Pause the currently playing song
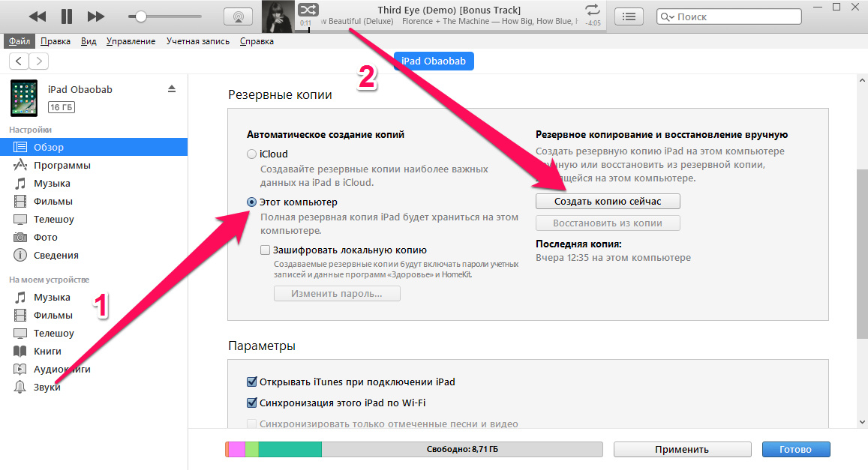Viewport: 868px width, 470px height. pyautogui.click(x=67, y=16)
